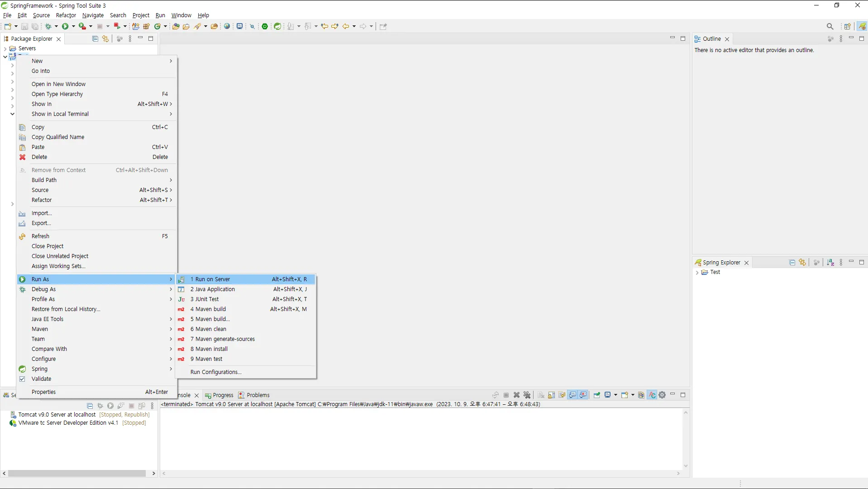Screen dimensions: 868x489
Task: Click Import... in context menu
Action: tap(97, 213)
